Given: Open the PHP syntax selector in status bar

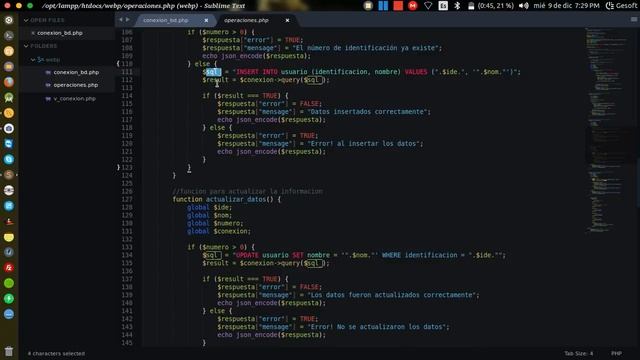Looking at the screenshot, I should pyautogui.click(x=616, y=353).
